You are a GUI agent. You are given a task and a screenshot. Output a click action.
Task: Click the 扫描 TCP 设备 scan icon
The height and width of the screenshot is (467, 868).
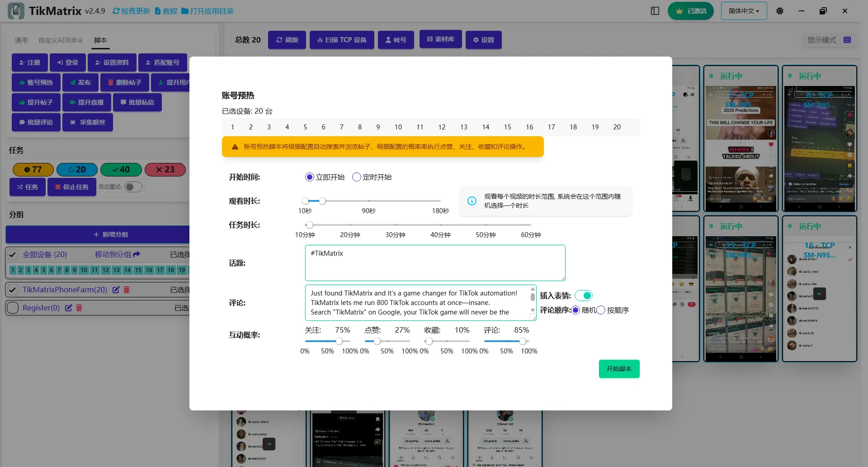(x=320, y=40)
